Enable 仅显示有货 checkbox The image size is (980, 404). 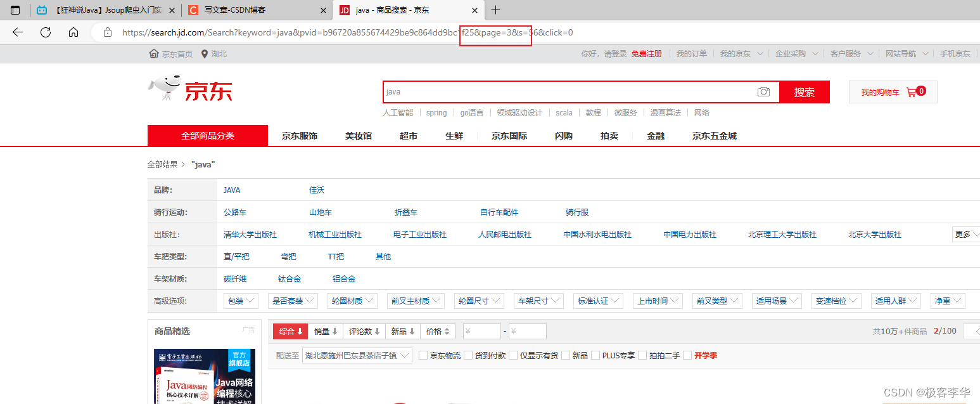click(x=513, y=355)
